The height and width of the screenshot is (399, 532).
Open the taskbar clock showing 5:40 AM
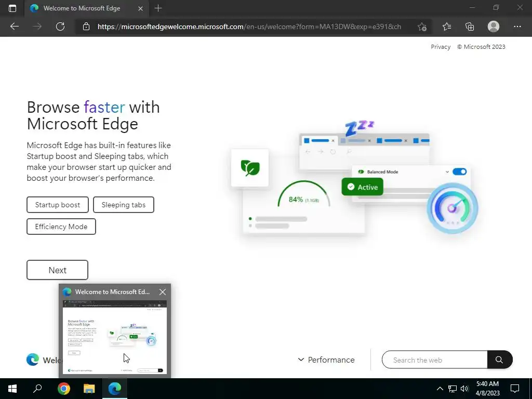pyautogui.click(x=487, y=389)
